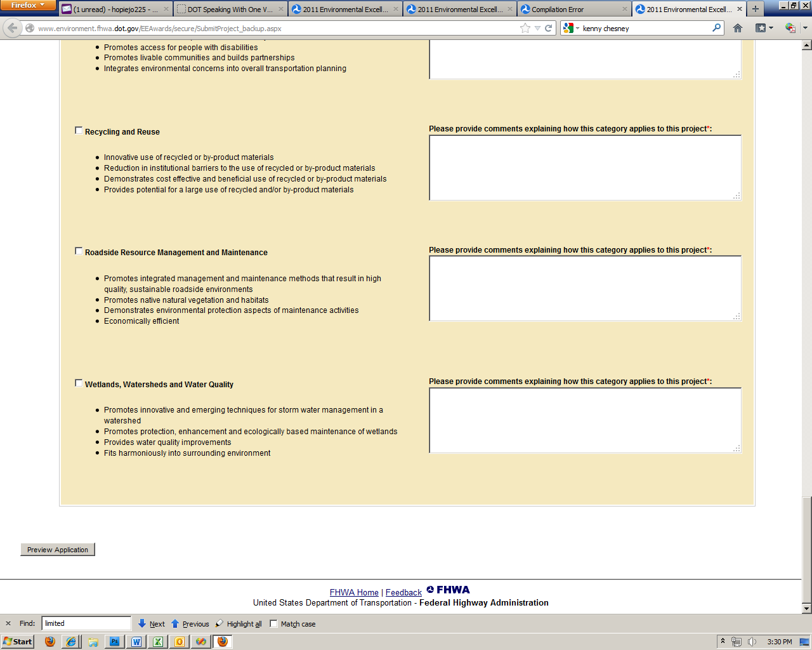Open the bookmarks menu dropdown button
Image resolution: width=812 pixels, height=650 pixels.
[764, 28]
